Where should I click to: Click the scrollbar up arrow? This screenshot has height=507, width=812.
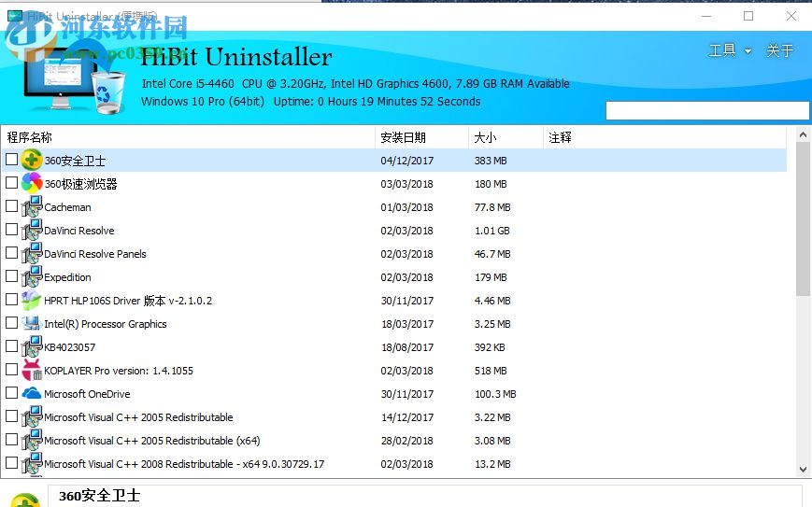pyautogui.click(x=803, y=134)
